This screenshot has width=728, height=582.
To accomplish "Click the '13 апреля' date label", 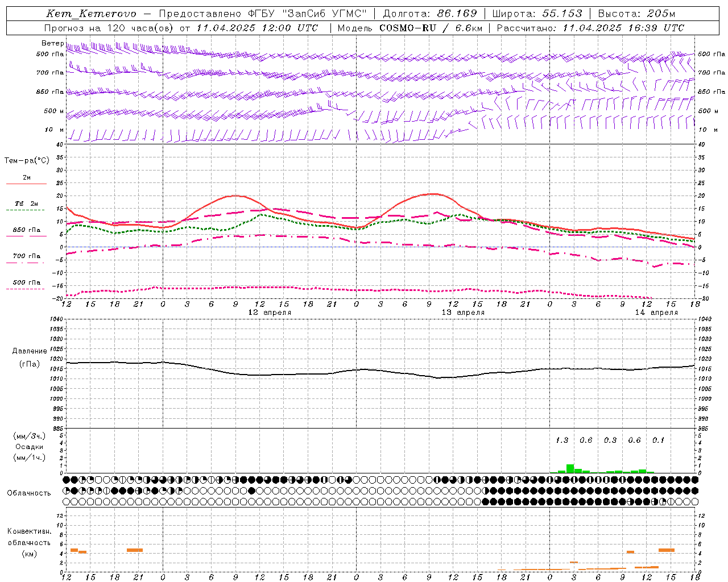I will 463,313.
